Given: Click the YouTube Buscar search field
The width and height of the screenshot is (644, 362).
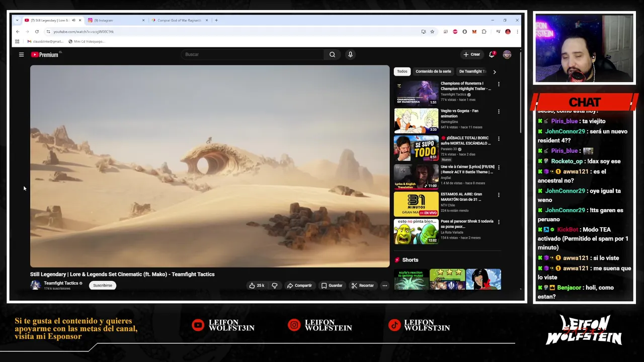Looking at the screenshot, I should [x=253, y=54].
